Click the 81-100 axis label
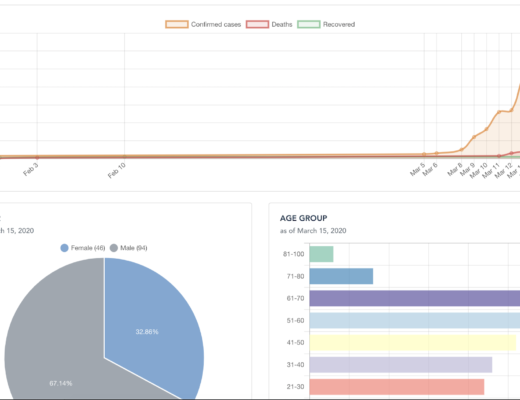The height and width of the screenshot is (400, 520). click(294, 254)
